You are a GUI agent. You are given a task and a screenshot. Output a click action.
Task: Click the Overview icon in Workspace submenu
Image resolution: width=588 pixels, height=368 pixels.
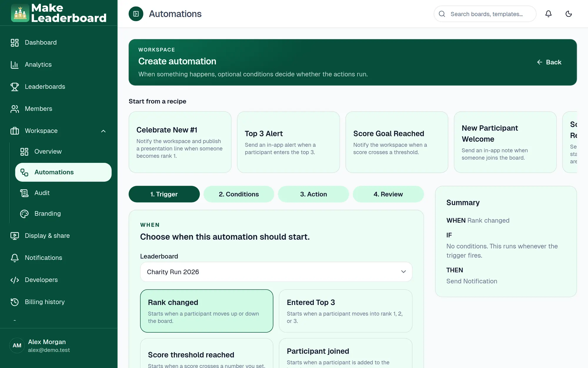point(24,152)
